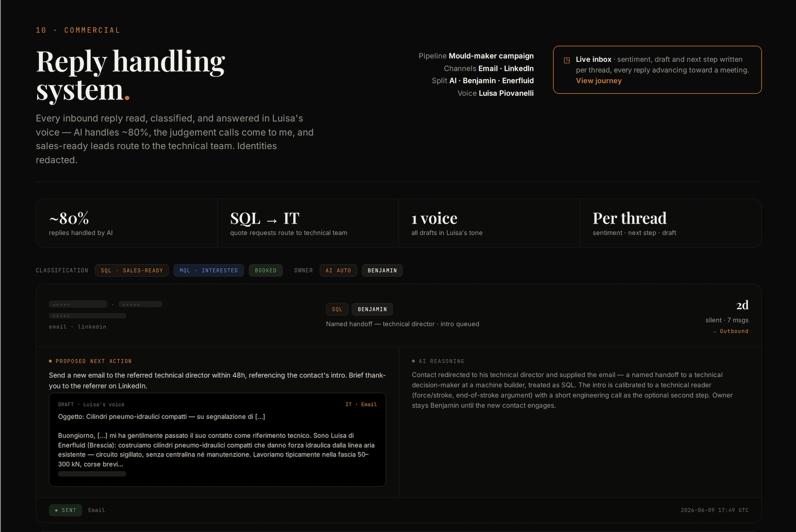Image resolution: width=796 pixels, height=532 pixels.
Task: Click the Mould-maker campaign pipeline value
Action: [491, 56]
